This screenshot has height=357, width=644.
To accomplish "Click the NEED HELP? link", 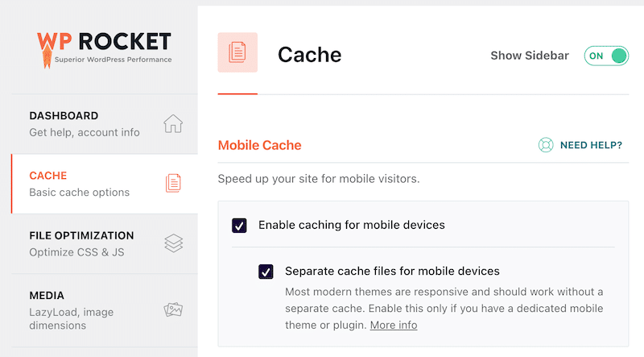I will (591, 146).
